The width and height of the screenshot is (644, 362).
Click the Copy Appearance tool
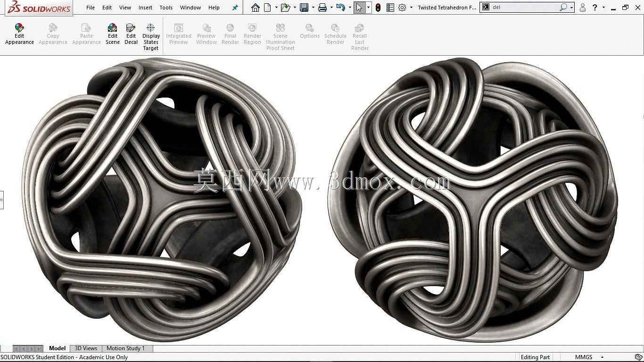tap(53, 34)
